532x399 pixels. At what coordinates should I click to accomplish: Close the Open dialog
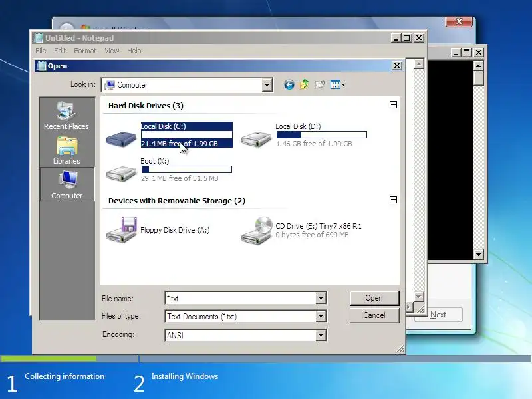(x=397, y=65)
